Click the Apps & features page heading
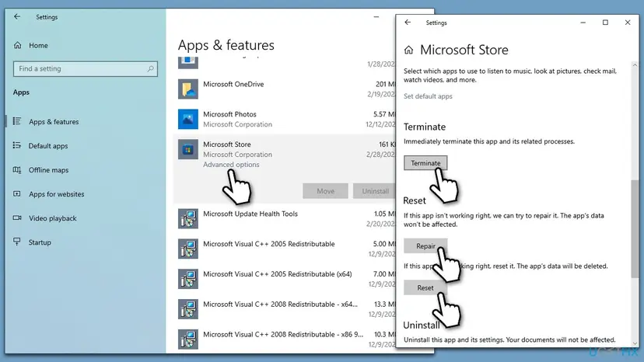The height and width of the screenshot is (362, 644). click(226, 45)
